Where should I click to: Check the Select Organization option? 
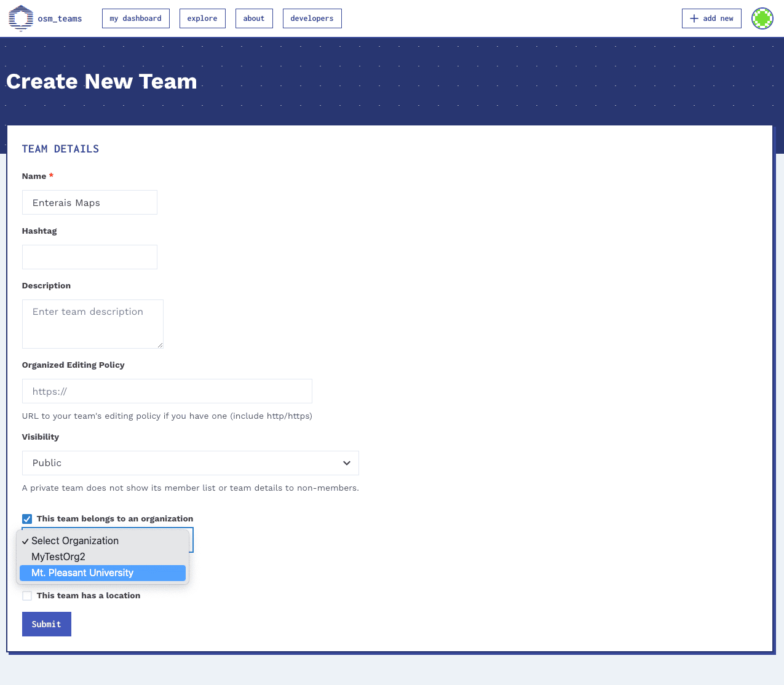[75, 540]
